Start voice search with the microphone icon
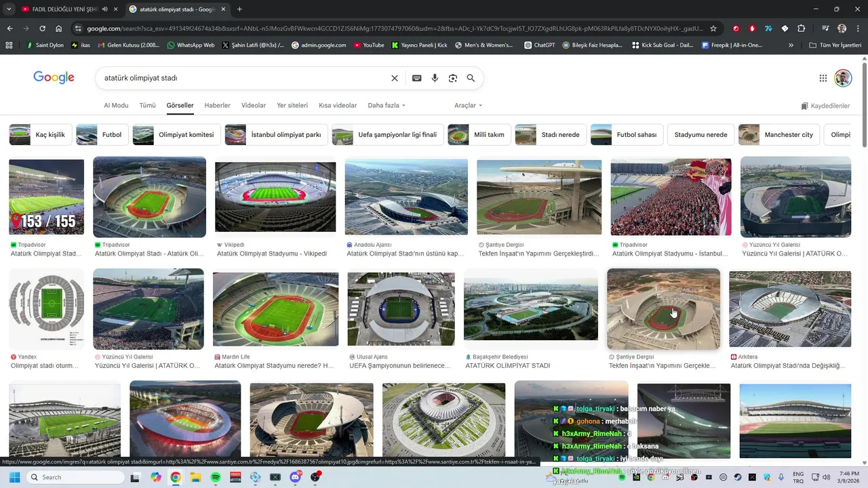The image size is (868, 488). [435, 78]
